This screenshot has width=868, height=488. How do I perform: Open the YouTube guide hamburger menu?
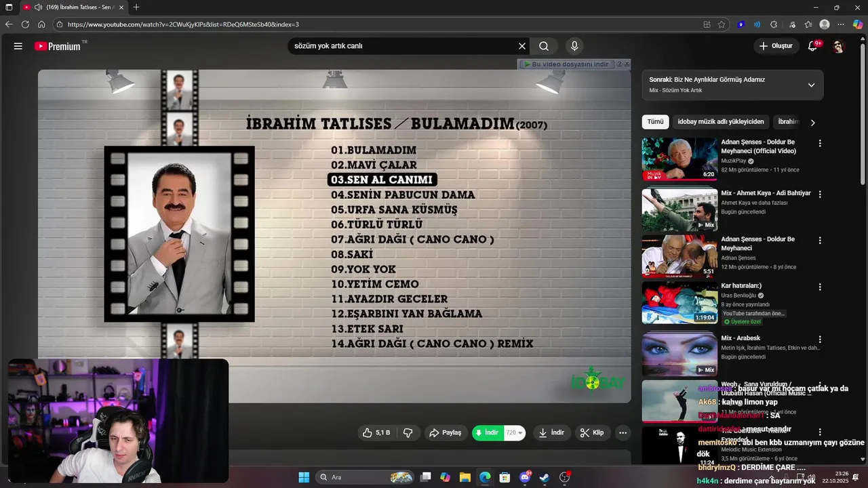click(18, 46)
